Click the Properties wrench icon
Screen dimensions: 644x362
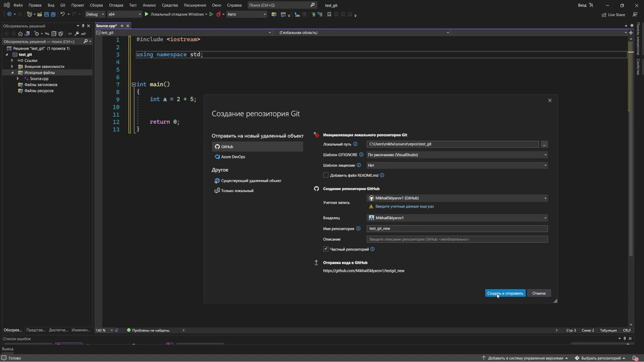click(x=76, y=34)
